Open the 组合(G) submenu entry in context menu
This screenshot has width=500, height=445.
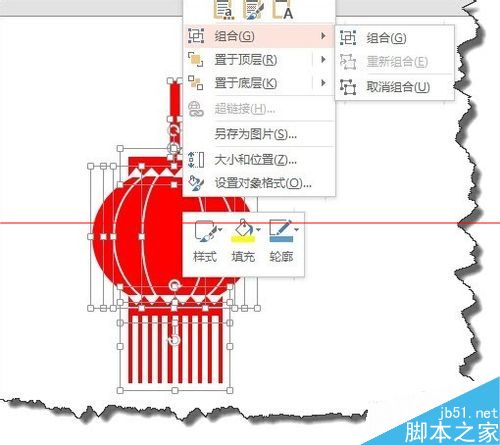tap(259, 36)
